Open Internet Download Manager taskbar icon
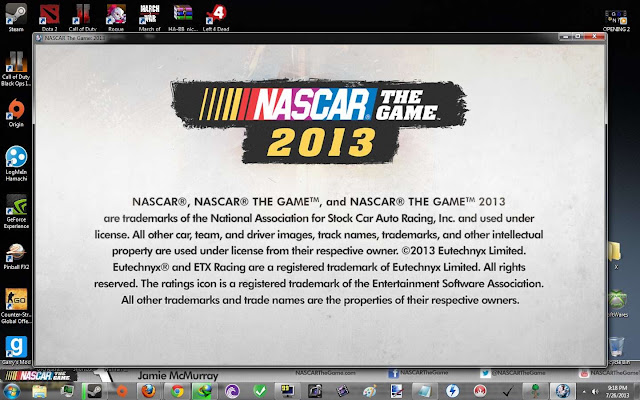This screenshot has height=400, width=640. pyautogui.click(x=204, y=391)
